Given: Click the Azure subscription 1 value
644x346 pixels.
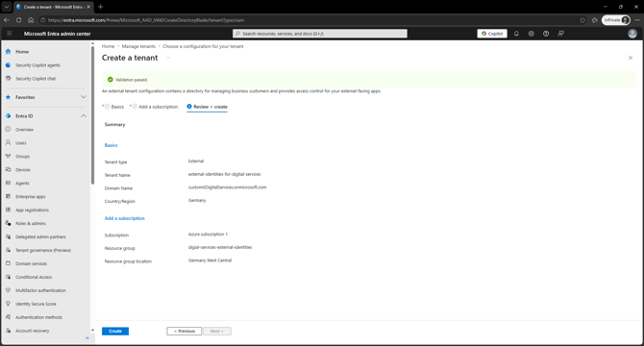Looking at the screenshot, I should [208, 235].
